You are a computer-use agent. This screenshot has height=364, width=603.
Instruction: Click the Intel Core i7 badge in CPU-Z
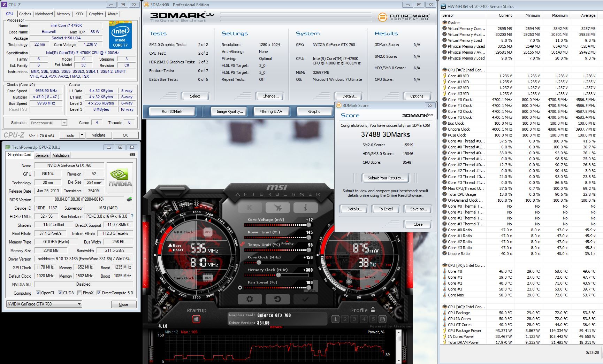click(x=120, y=35)
